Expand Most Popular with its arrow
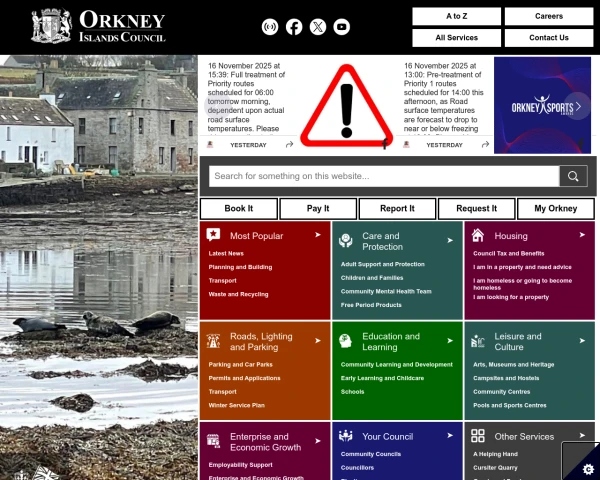The width and height of the screenshot is (600, 480). pos(318,235)
